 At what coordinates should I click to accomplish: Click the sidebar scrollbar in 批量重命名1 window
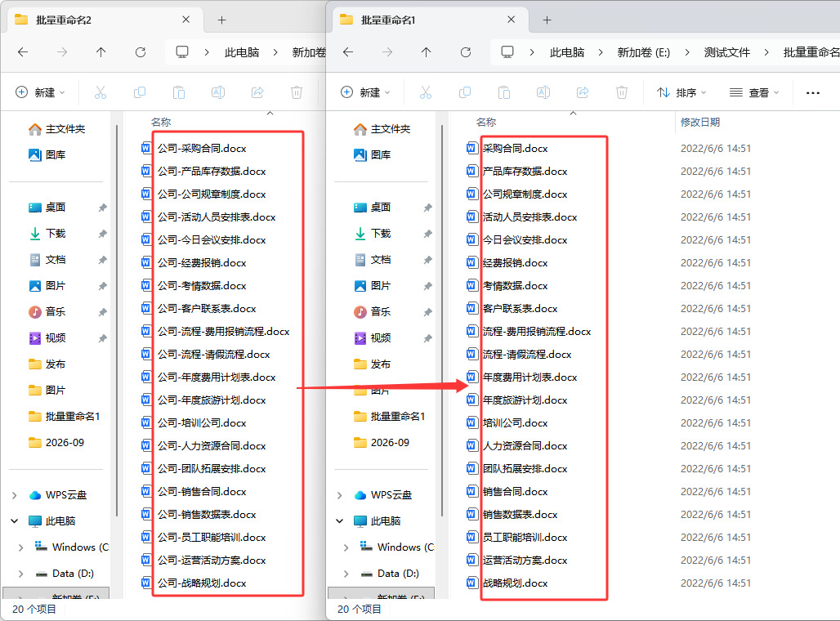[x=442, y=320]
